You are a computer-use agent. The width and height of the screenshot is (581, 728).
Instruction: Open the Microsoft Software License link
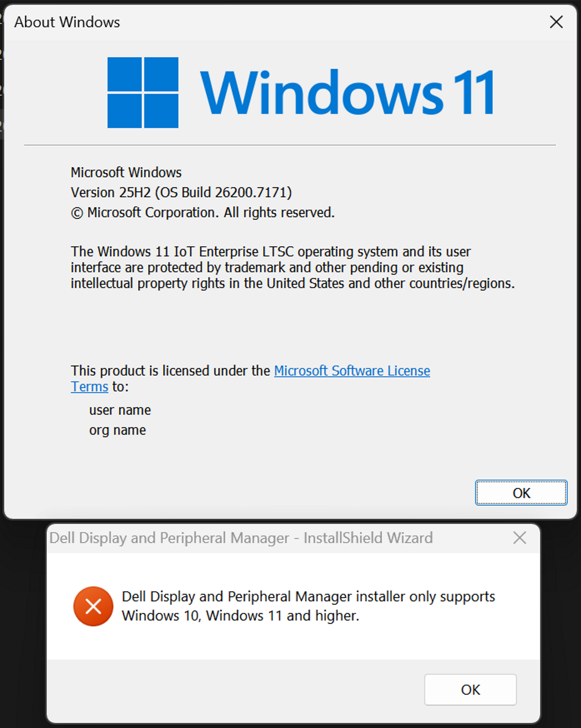coord(352,371)
